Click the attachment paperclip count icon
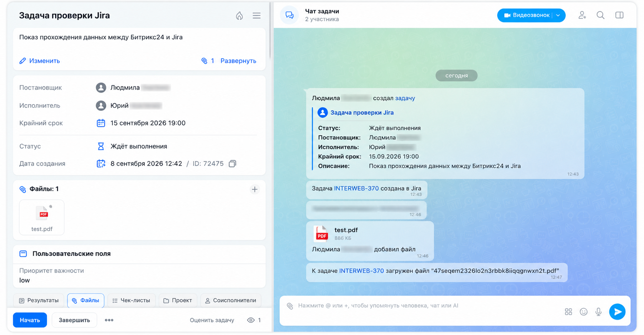The image size is (644, 335). click(204, 61)
